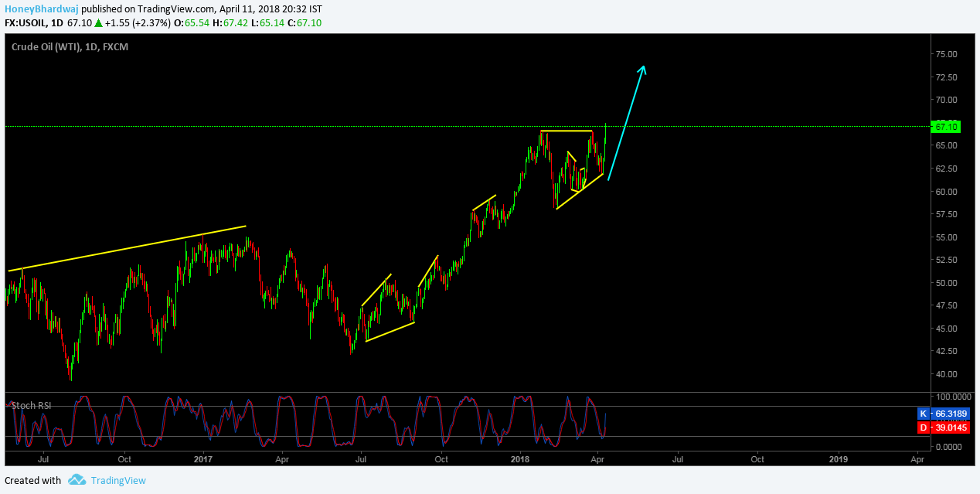Click the 52.50 price axis label

coord(947,260)
